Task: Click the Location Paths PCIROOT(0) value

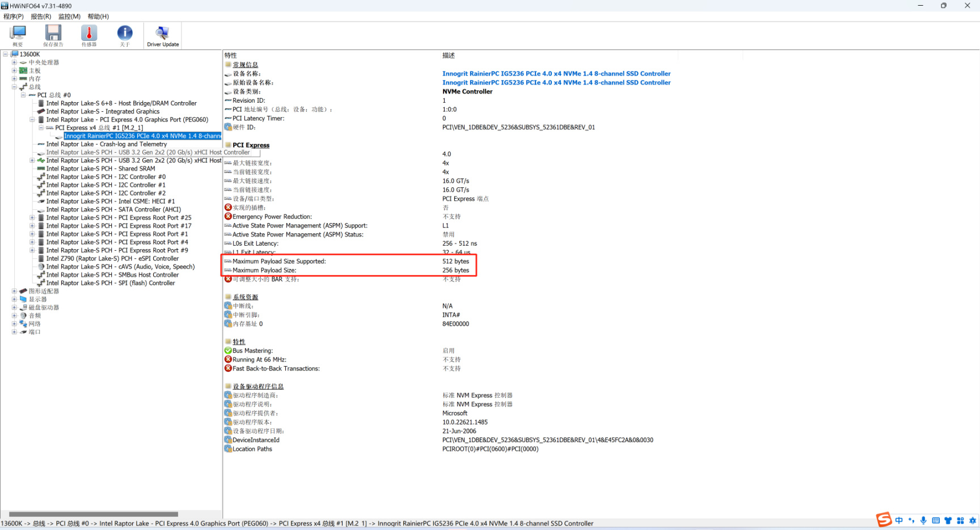Action: click(491, 449)
